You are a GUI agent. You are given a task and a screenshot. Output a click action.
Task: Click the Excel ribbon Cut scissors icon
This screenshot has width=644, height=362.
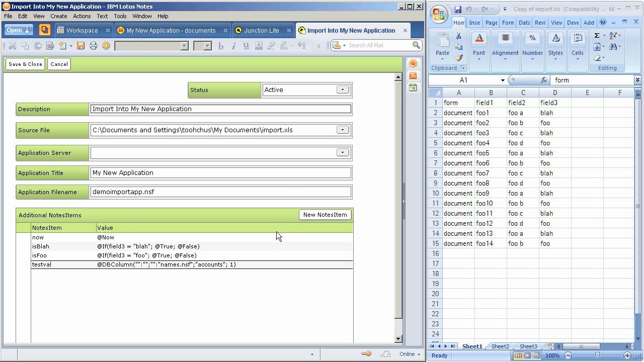(458, 36)
